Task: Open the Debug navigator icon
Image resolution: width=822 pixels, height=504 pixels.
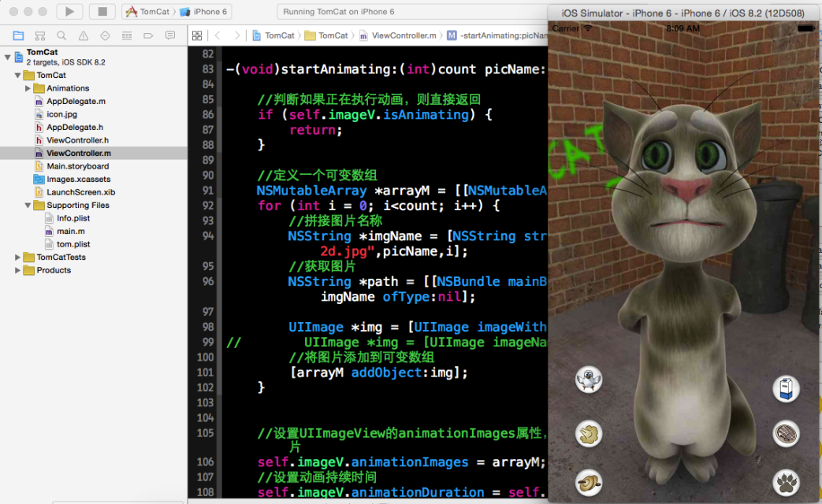Action: 126,35
